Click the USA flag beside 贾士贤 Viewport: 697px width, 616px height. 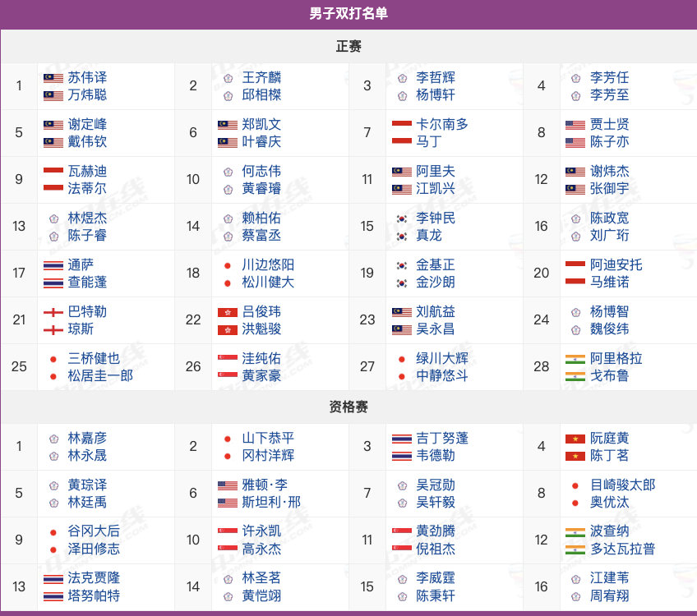[575, 125]
